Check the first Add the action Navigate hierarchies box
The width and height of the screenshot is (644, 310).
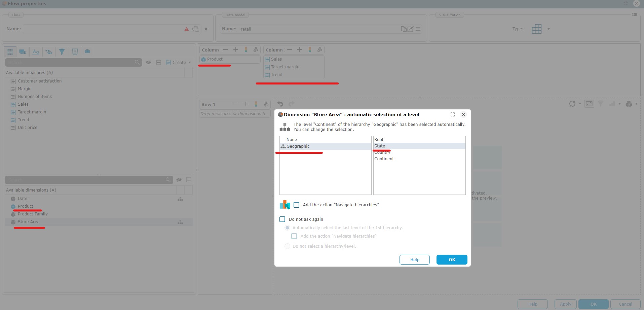296,205
